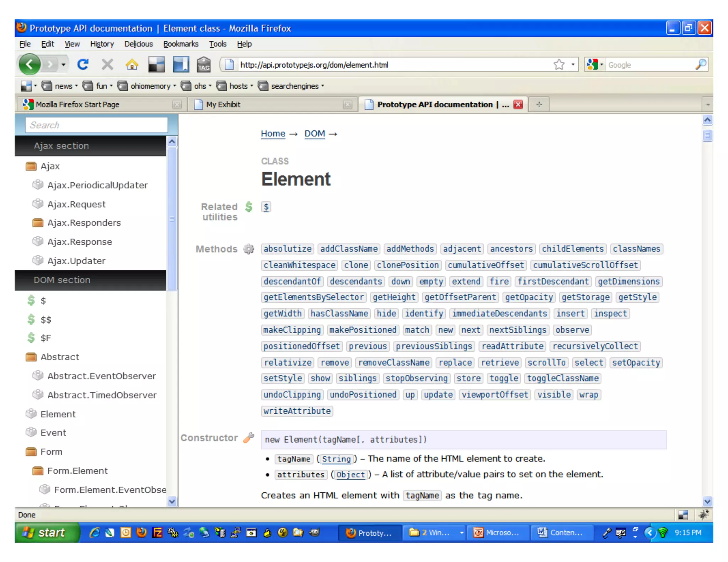Click the sidebar Search field
The image size is (728, 562).
click(96, 125)
